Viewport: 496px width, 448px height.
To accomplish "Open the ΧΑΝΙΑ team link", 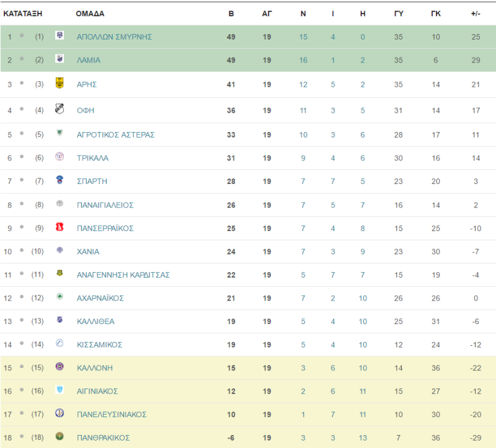I will (88, 252).
